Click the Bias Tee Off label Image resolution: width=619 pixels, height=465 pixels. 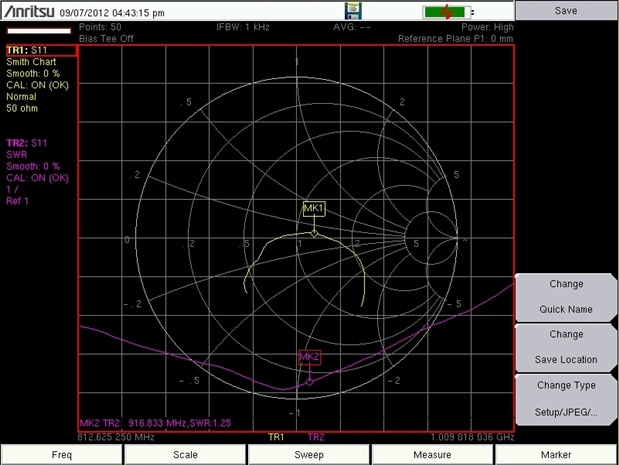point(106,39)
